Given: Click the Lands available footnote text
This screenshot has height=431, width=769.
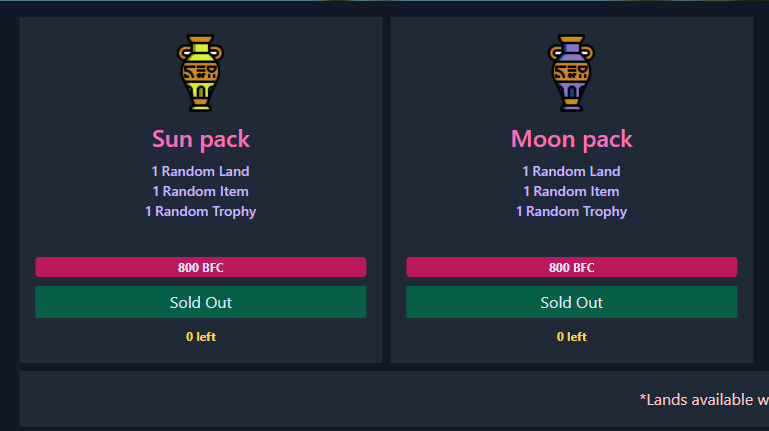Looking at the screenshot, I should click(704, 400).
